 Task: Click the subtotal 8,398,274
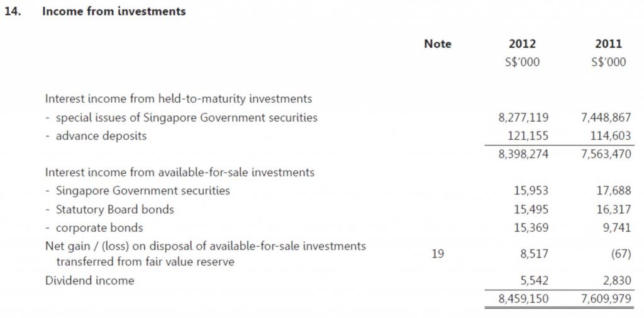tap(523, 154)
